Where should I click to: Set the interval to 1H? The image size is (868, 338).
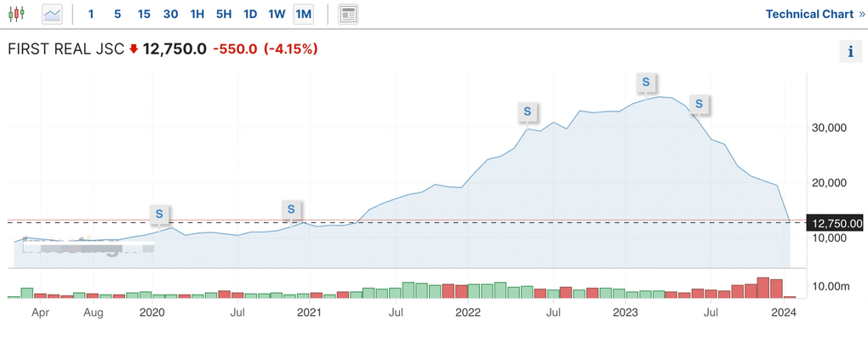(197, 14)
